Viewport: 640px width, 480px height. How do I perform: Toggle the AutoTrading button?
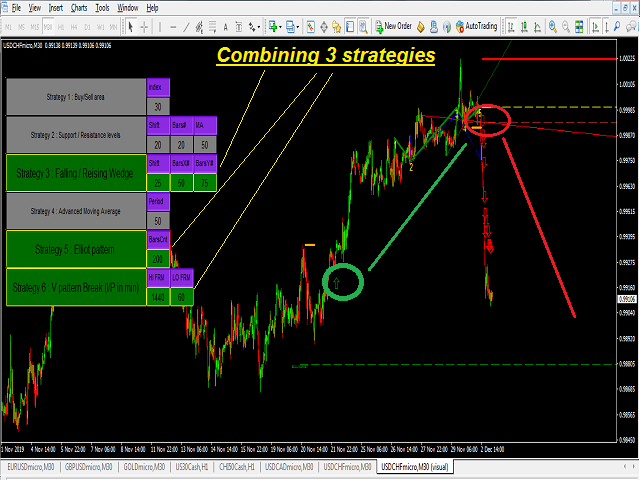(476, 26)
